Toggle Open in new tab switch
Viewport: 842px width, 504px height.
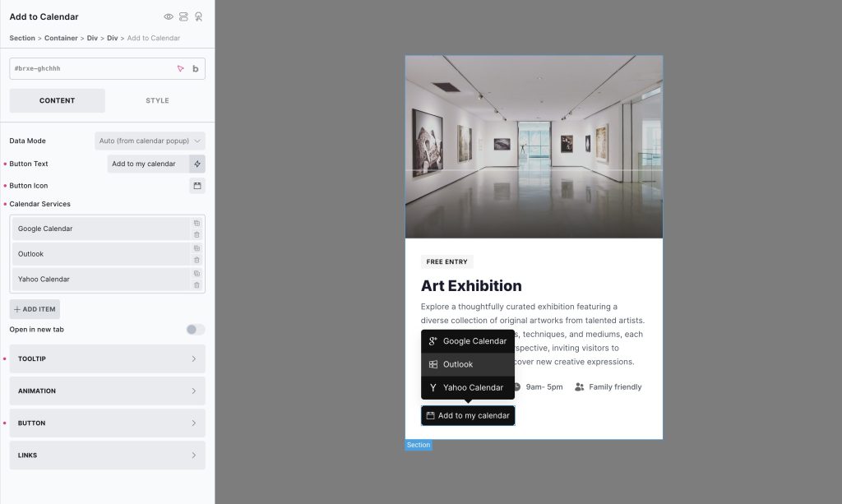point(196,330)
